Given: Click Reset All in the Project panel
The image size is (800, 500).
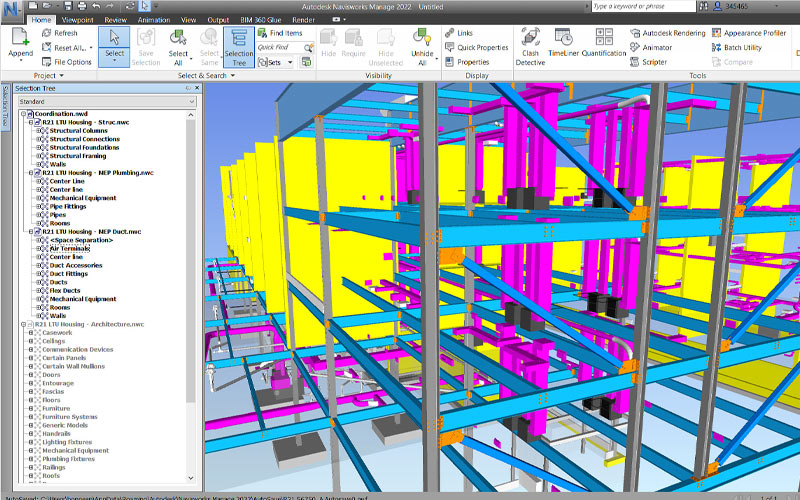Looking at the screenshot, I should (x=66, y=48).
